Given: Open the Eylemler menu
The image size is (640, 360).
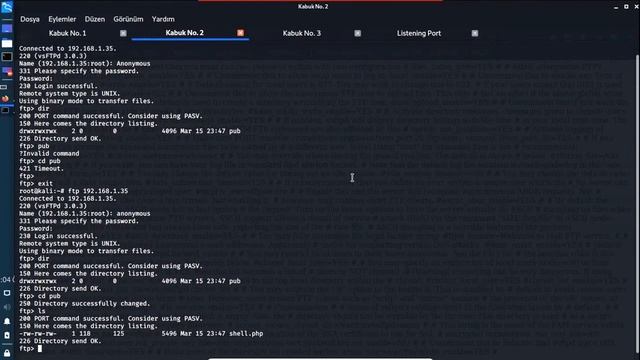Looking at the screenshot, I should [62, 19].
